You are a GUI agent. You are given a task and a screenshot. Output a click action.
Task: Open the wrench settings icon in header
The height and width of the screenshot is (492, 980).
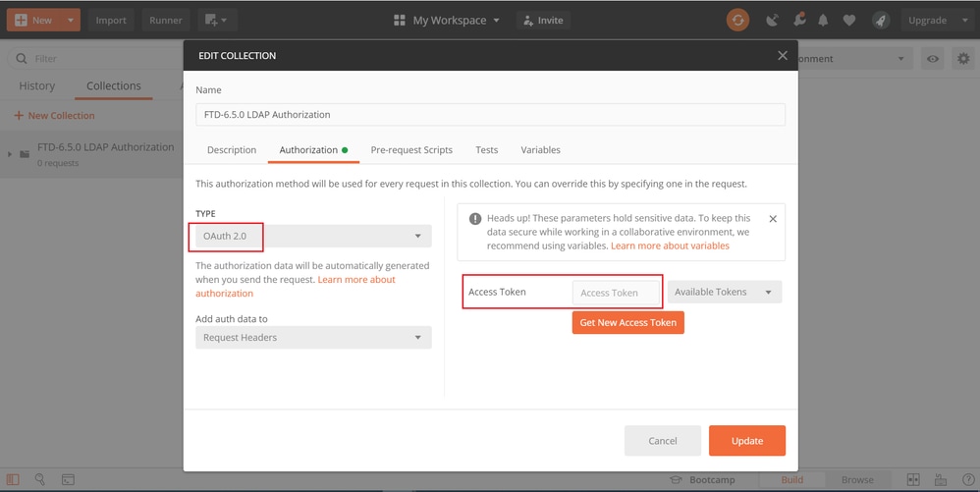798,20
